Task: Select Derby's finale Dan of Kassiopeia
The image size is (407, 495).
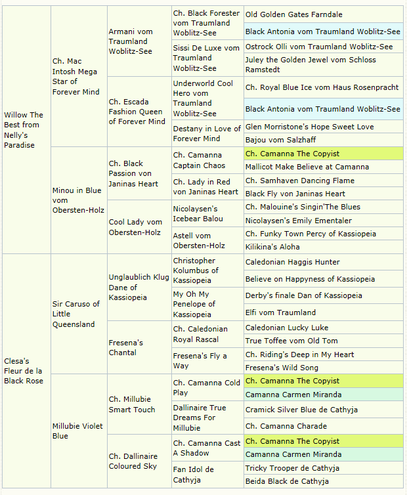Action: [x=304, y=295]
